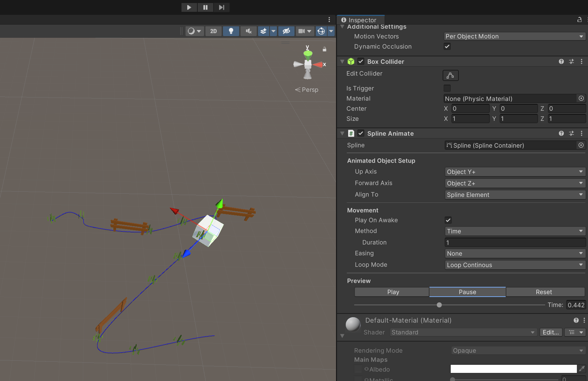Open the scene view draw mode dropdown
This screenshot has width=588, height=381.
pos(194,31)
